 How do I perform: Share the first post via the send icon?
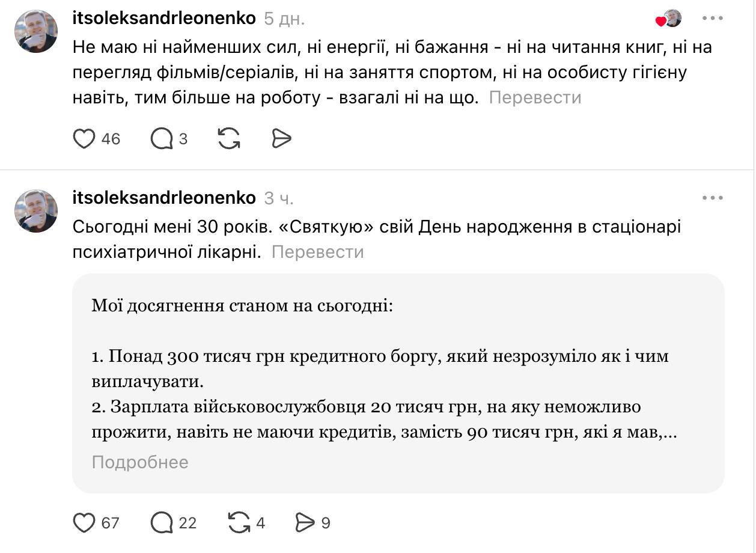281,139
